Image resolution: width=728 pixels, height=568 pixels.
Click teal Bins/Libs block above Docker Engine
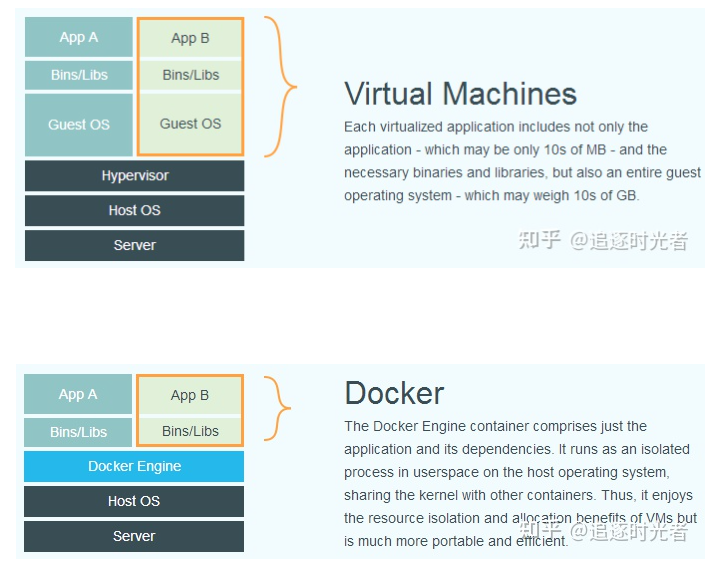pos(78,432)
